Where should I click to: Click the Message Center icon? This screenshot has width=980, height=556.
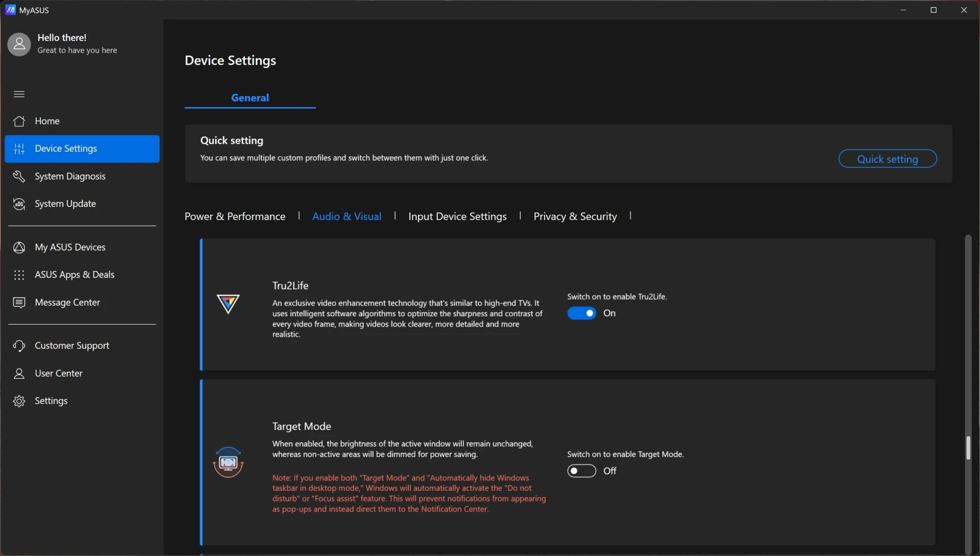coord(19,302)
